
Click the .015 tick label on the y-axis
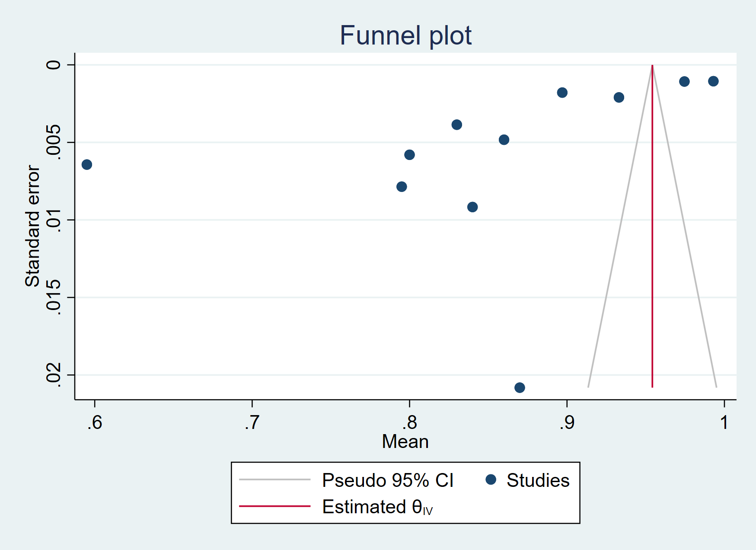[x=54, y=297]
